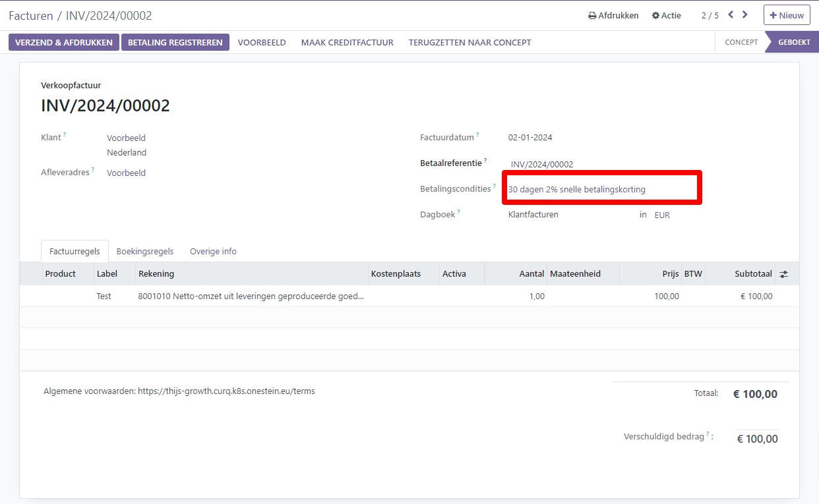Switch to the Boekingsregels tab
The height and width of the screenshot is (504, 819).
(144, 251)
